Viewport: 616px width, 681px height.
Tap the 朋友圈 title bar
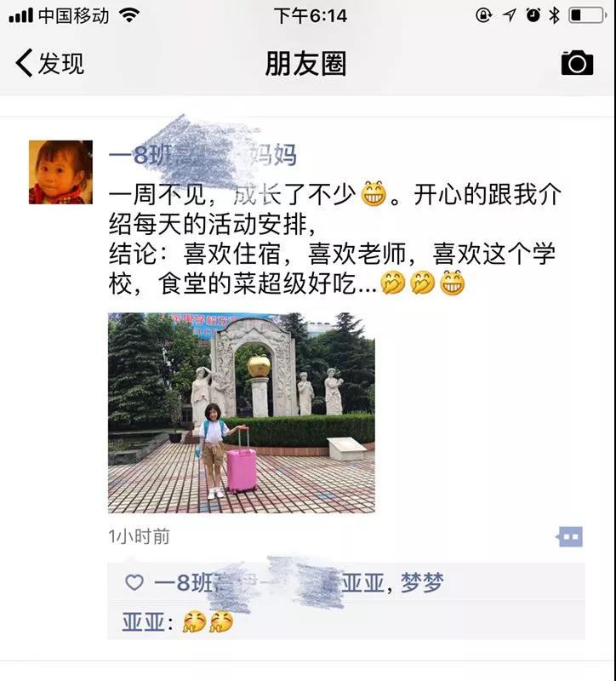306,63
